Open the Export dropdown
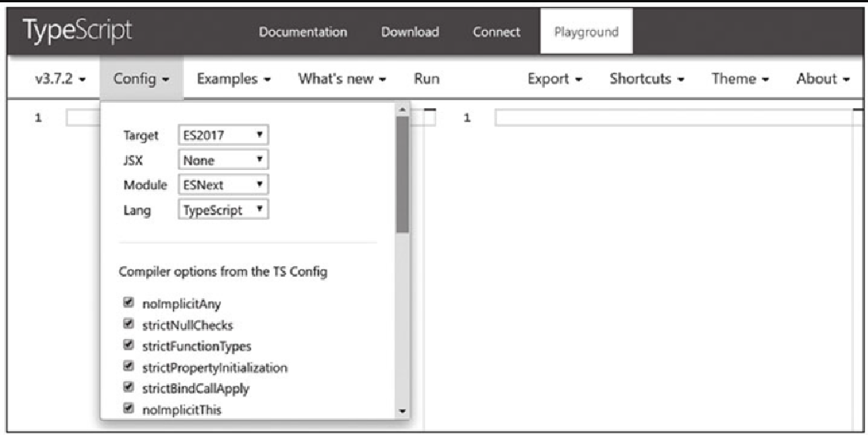The height and width of the screenshot is (435, 868). [555, 79]
